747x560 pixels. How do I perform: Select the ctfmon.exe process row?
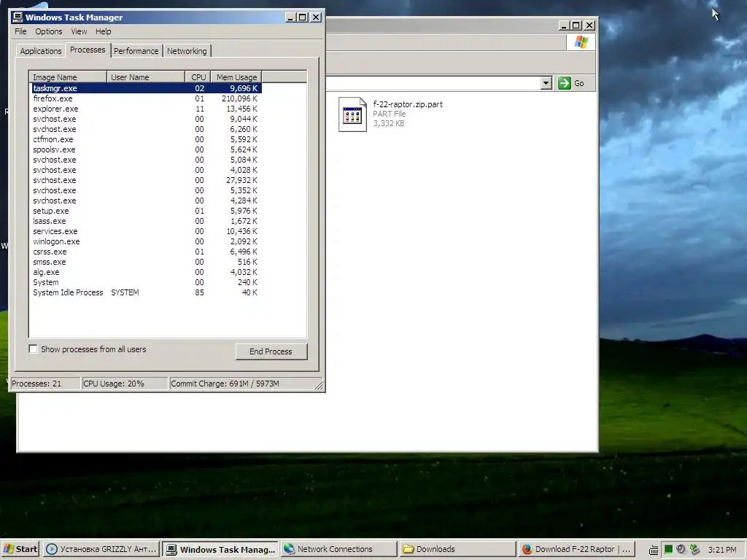[146, 139]
